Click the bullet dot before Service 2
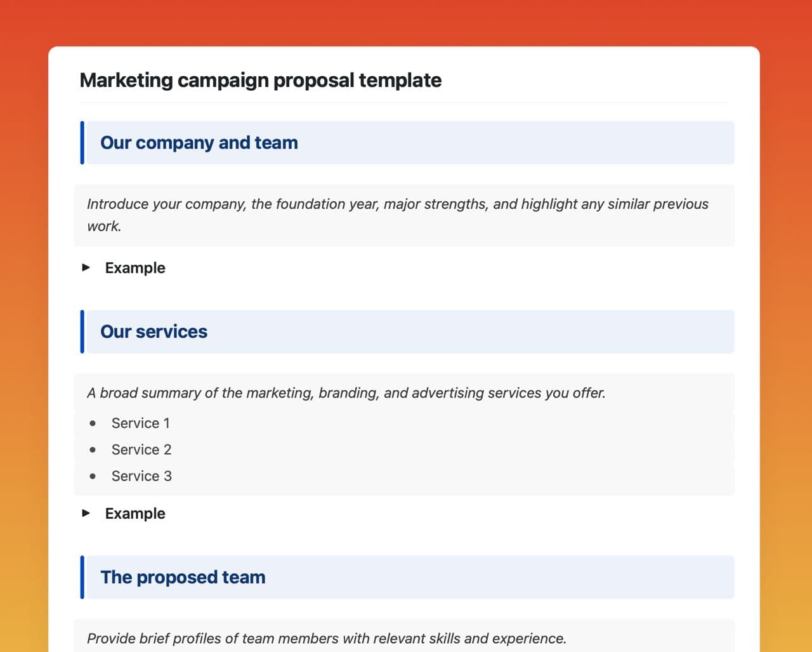This screenshot has width=812, height=652. click(93, 450)
